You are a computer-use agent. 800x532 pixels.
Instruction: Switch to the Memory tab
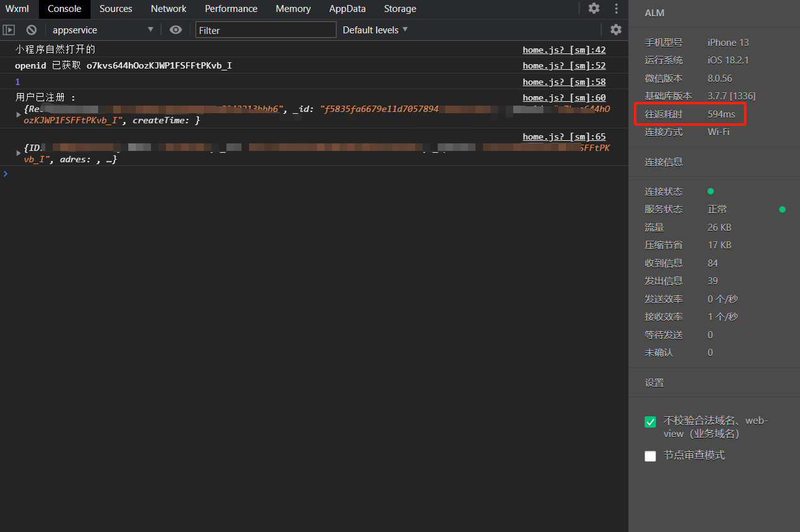click(x=293, y=9)
